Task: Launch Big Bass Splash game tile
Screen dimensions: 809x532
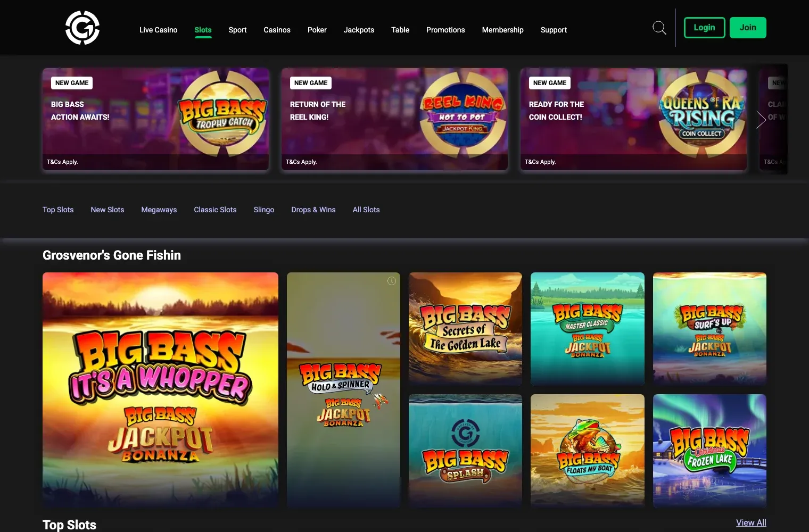Action: click(x=465, y=450)
